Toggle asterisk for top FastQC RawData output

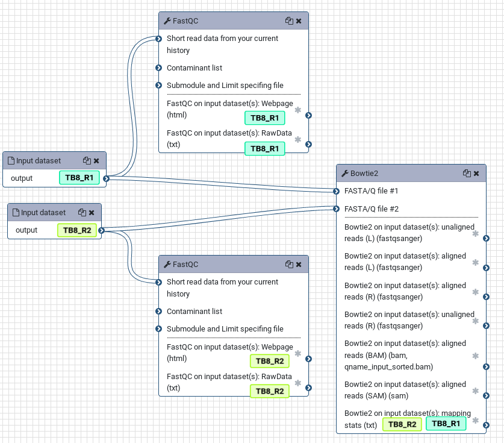(298, 140)
